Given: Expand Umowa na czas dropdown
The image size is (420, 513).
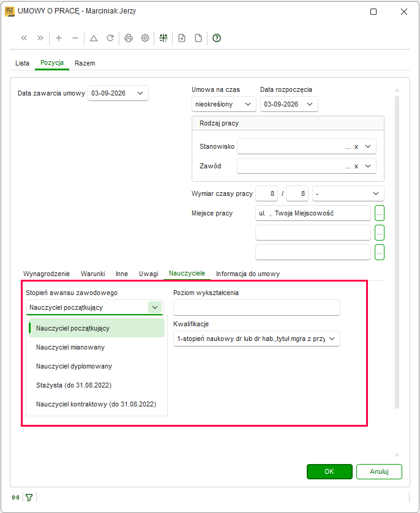Looking at the screenshot, I should (248, 104).
